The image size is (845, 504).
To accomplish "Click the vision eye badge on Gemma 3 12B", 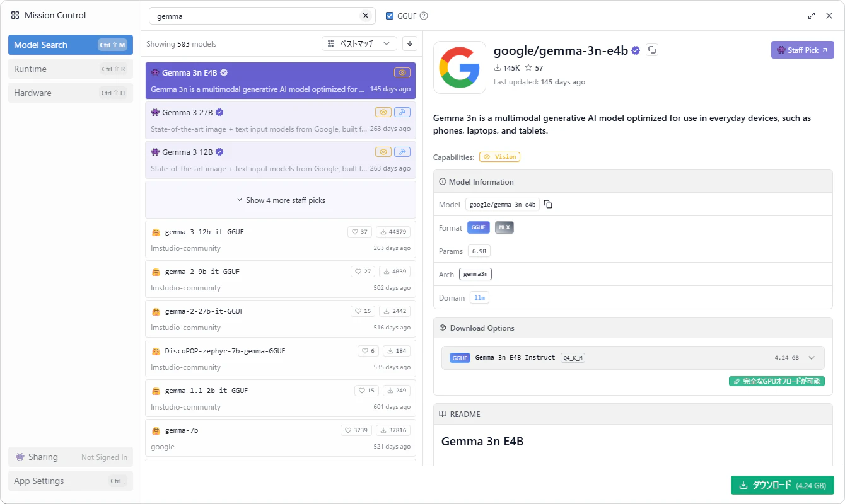I will point(383,152).
